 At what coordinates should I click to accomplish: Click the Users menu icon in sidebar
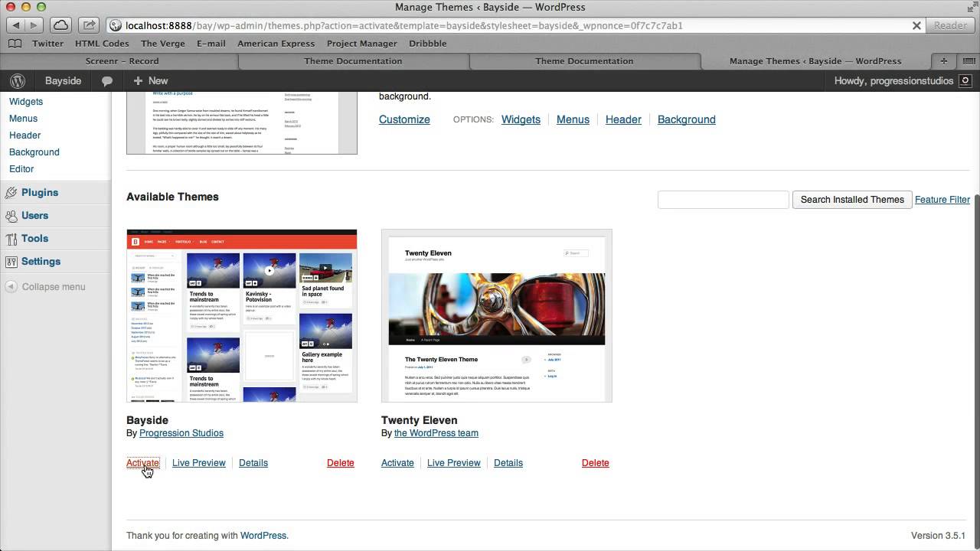click(x=11, y=216)
